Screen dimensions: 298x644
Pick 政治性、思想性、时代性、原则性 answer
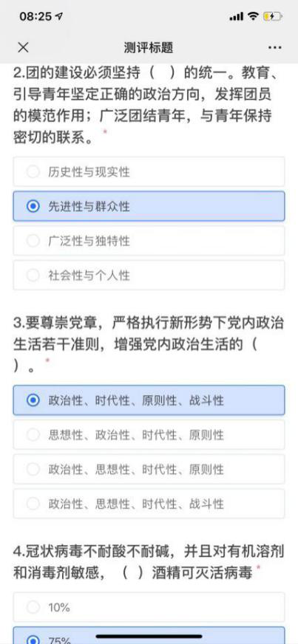149,469
